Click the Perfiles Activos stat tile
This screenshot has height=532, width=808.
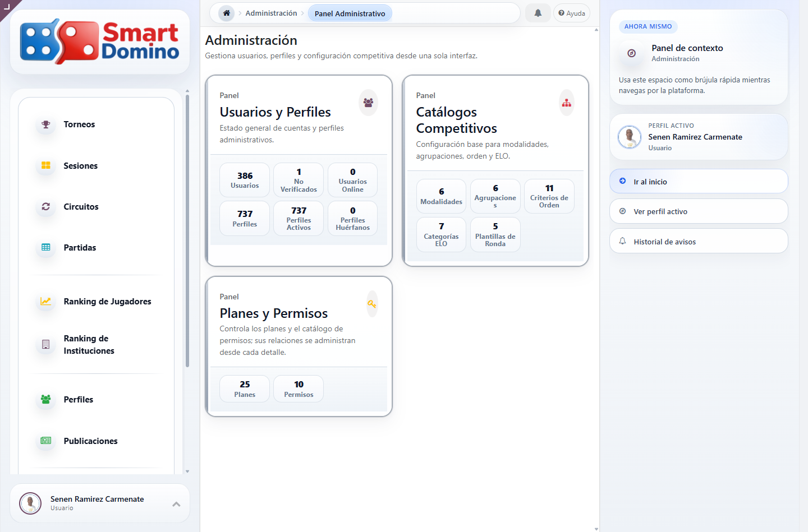(x=299, y=218)
